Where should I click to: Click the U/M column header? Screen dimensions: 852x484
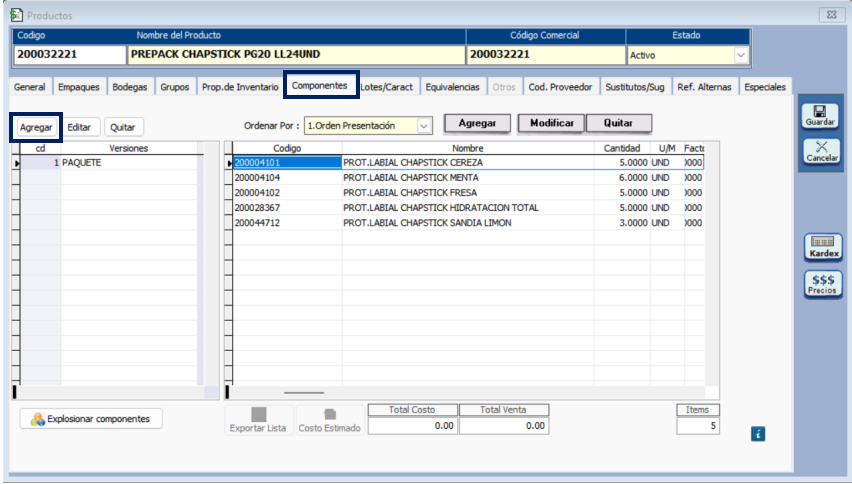click(667, 148)
